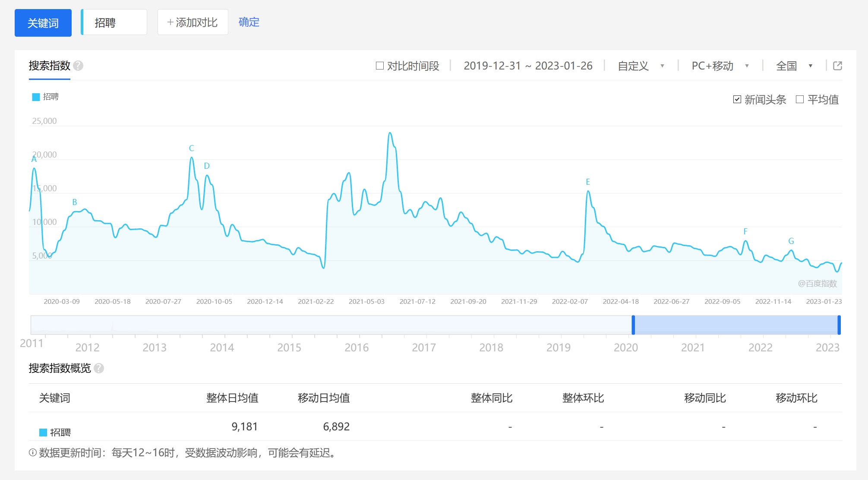The width and height of the screenshot is (868, 480).
Task: Open the export/share icon near 全国 dropdown
Action: pyautogui.click(x=838, y=66)
